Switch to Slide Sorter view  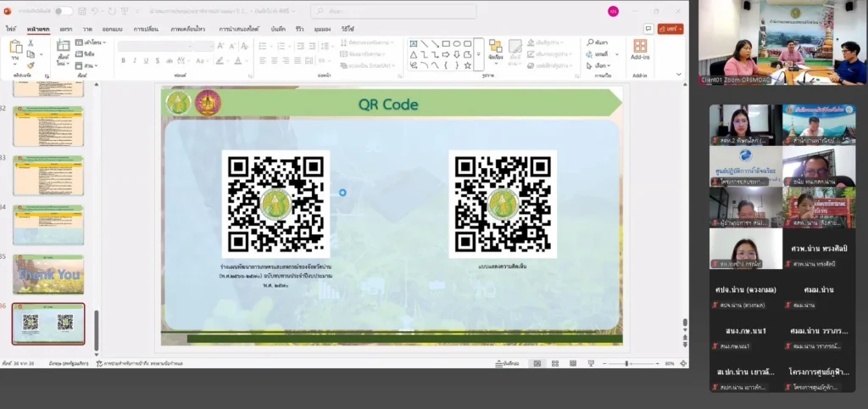pos(554,363)
